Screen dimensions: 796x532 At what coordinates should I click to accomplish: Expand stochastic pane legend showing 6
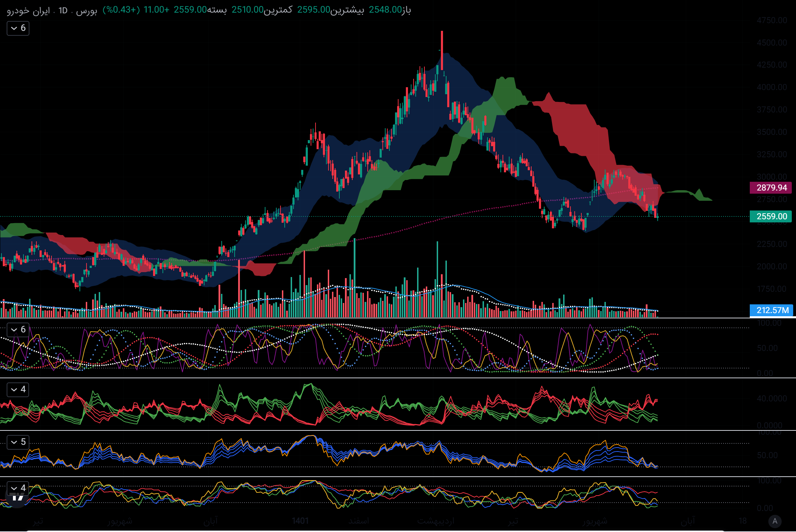pyautogui.click(x=18, y=330)
